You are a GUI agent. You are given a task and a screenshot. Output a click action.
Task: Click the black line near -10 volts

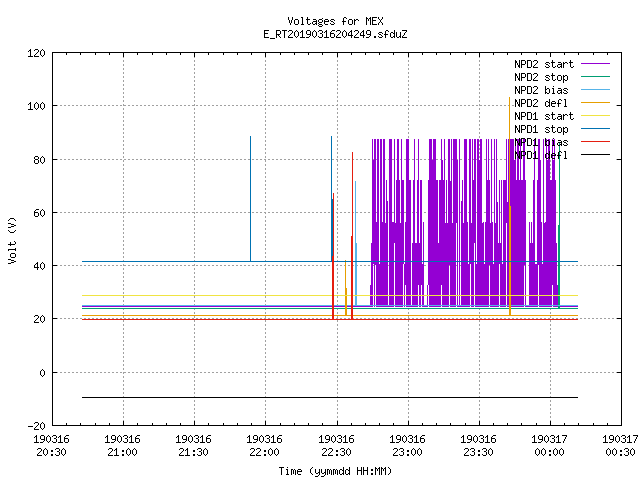click(x=330, y=397)
